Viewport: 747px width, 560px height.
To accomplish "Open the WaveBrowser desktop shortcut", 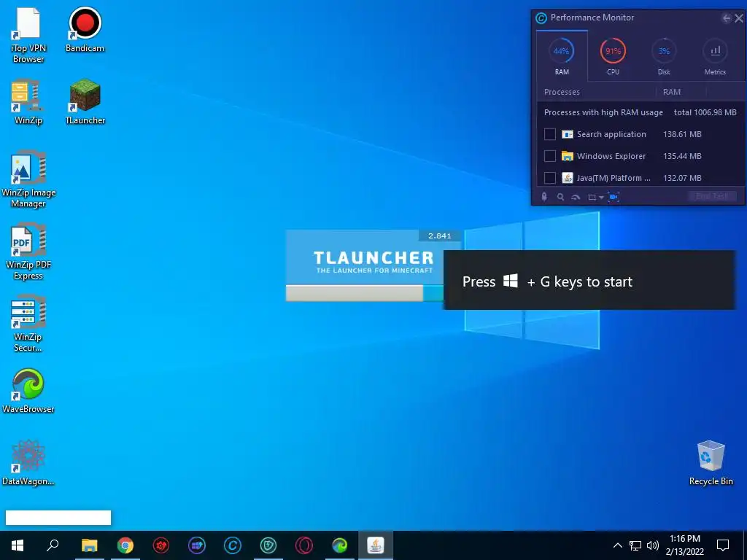I will point(28,391).
